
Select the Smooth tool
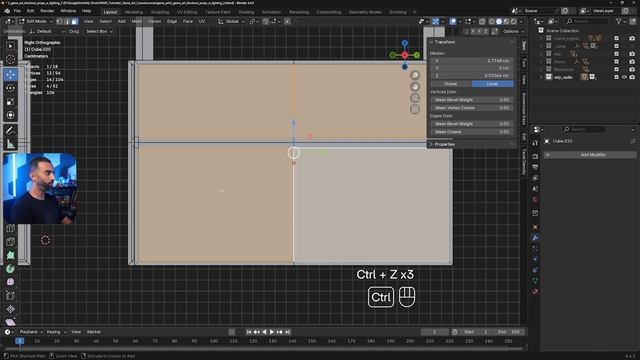(x=11, y=282)
